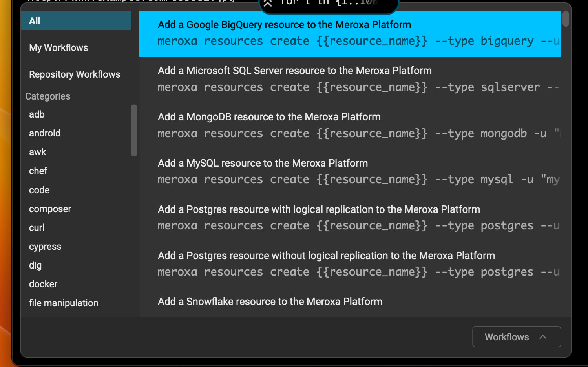Select the adb category
Viewport: 588px width, 367px height.
pos(37,114)
